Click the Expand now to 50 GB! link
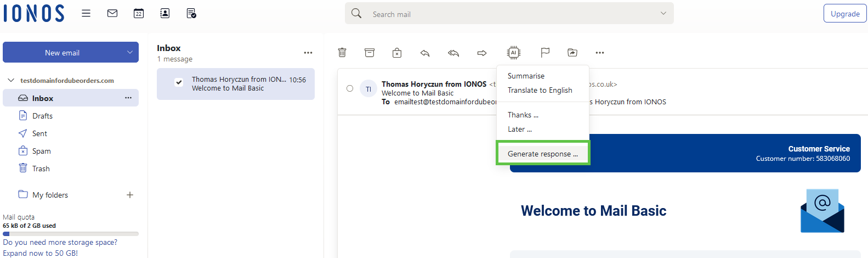This screenshot has width=868, height=258. 40,253
